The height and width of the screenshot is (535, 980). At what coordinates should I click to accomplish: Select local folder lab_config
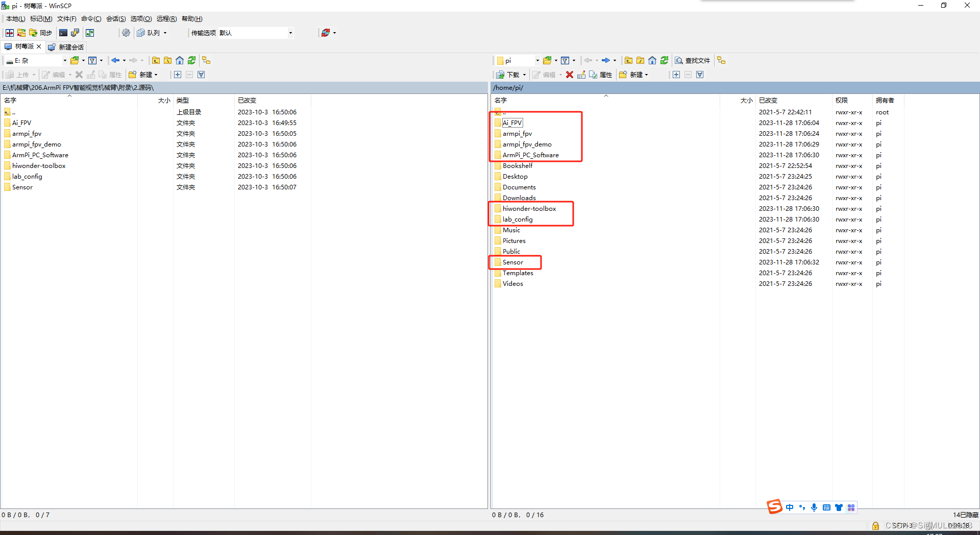click(x=27, y=177)
